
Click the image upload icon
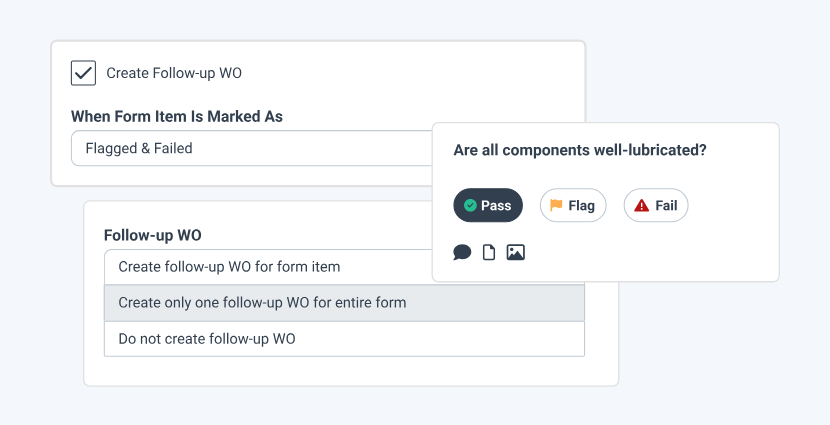tap(516, 252)
